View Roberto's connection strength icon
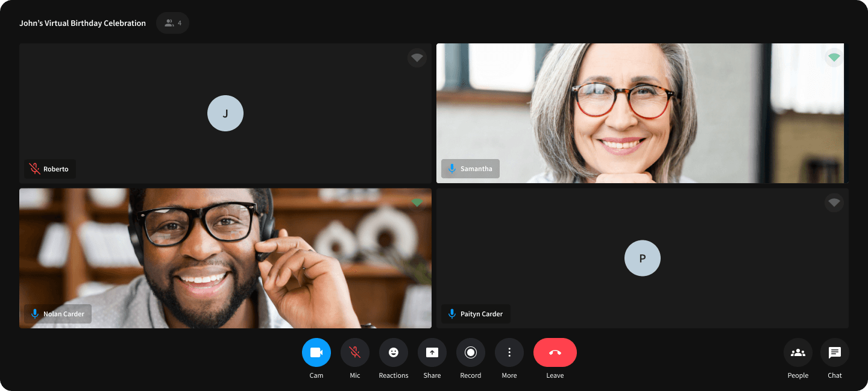This screenshot has width=868, height=391. pos(417,57)
